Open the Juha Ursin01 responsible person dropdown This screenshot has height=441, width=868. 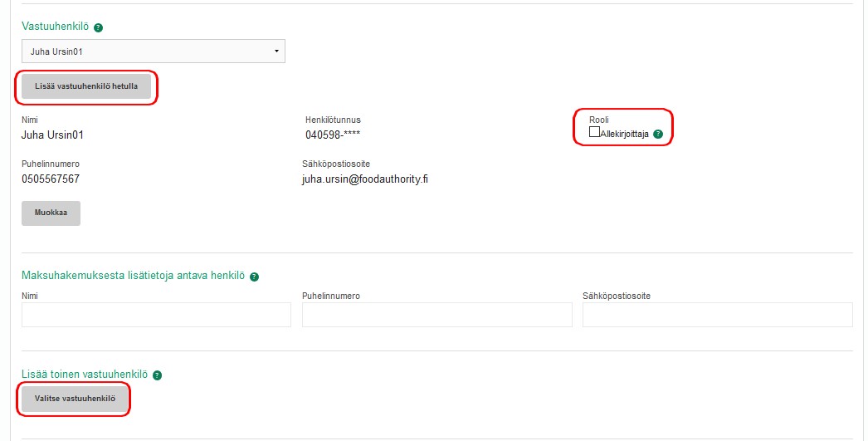(x=154, y=51)
